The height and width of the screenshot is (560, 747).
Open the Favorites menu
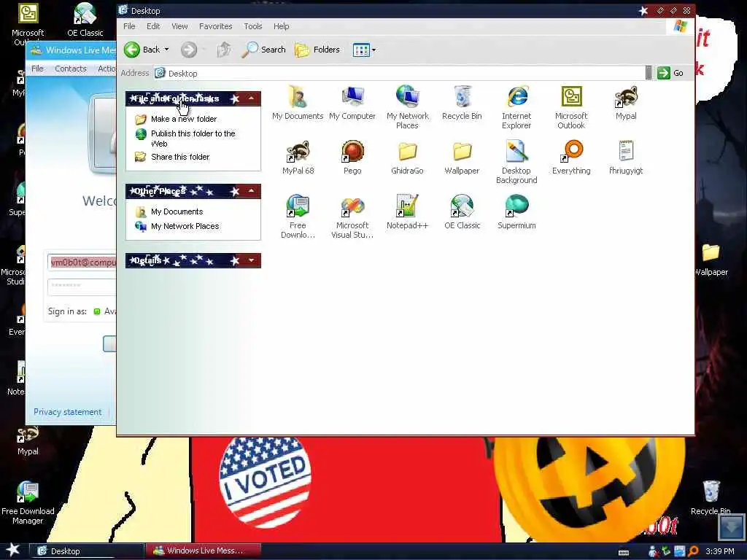[216, 26]
